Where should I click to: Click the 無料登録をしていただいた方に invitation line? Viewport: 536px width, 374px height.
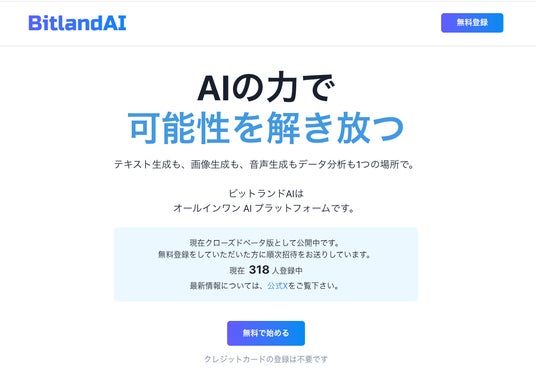265,254
